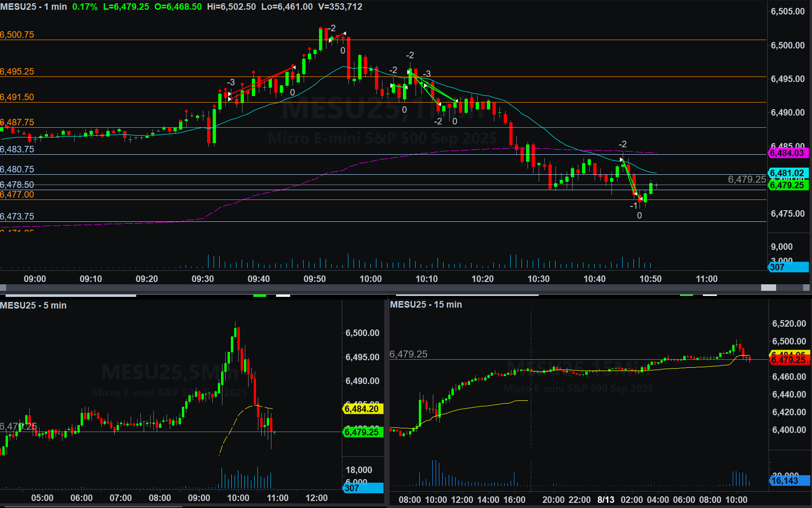Click the scroll left arrow below 1 min chart
812x508 pixels.
(x=3, y=288)
